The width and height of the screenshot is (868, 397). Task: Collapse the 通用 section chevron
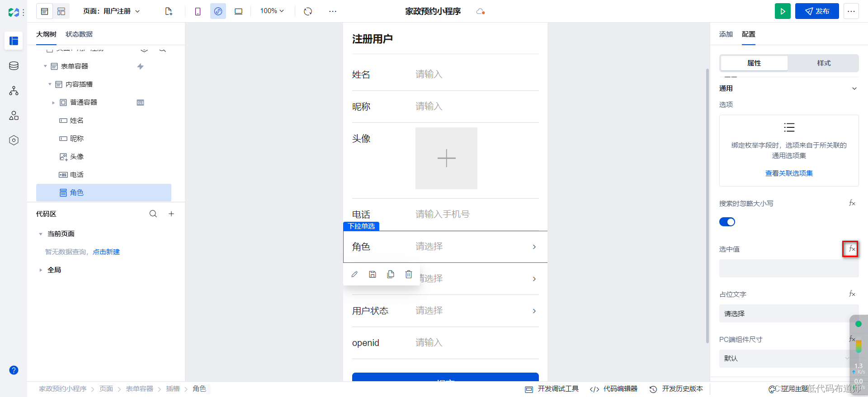(x=854, y=89)
